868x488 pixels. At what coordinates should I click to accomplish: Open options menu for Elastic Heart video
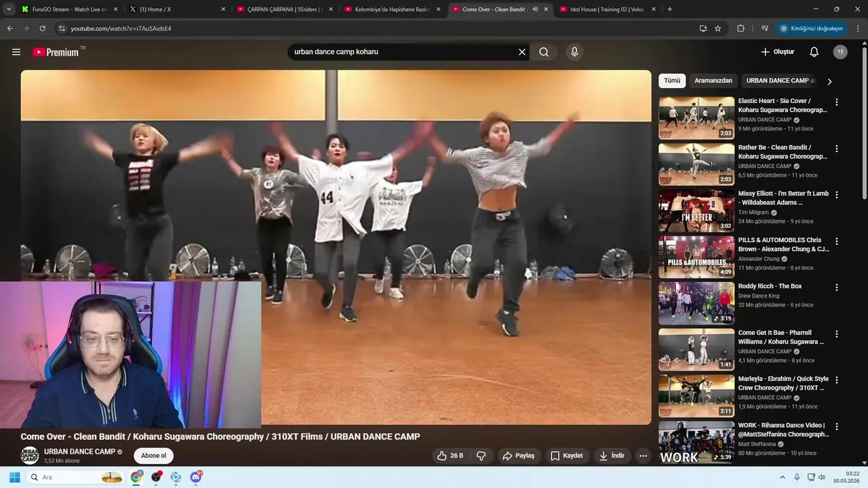tap(836, 102)
